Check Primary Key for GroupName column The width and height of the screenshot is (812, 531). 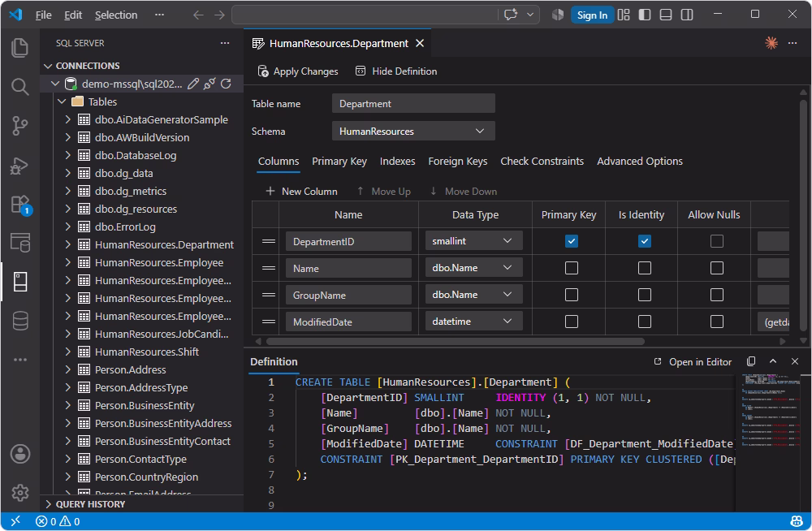click(x=571, y=295)
